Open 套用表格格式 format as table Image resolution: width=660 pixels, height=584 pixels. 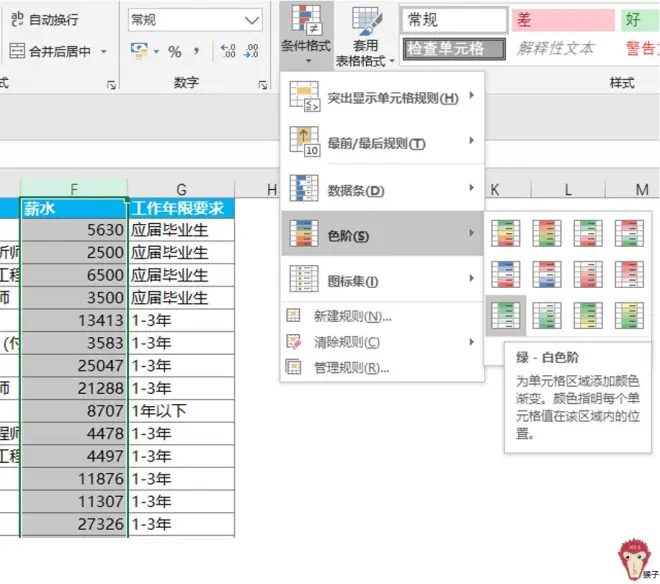click(365, 36)
